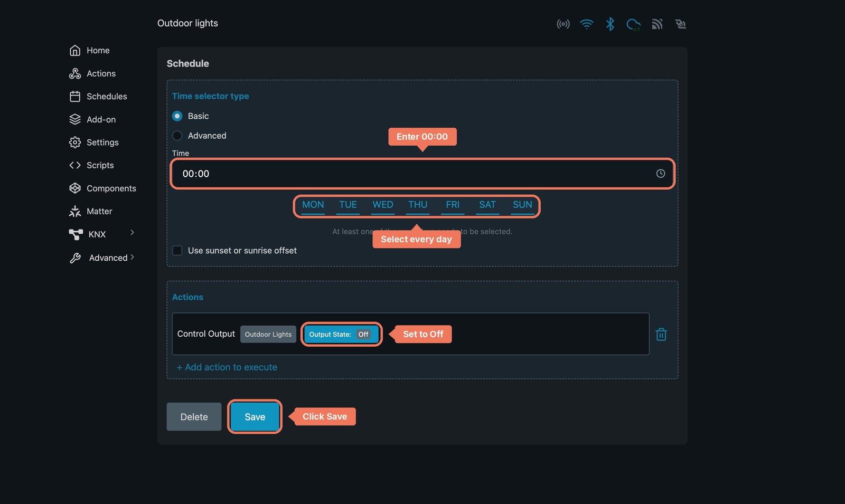Click the Delete schedule button

[194, 417]
